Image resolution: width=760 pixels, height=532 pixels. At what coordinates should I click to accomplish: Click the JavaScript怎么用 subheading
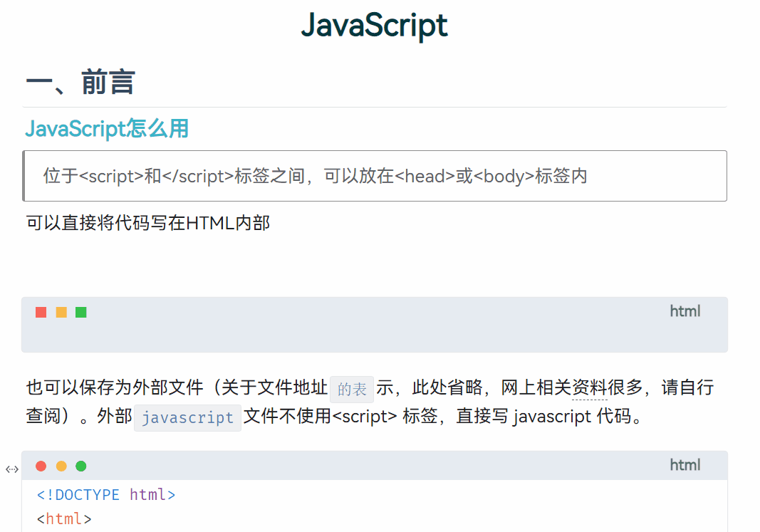[x=107, y=129]
